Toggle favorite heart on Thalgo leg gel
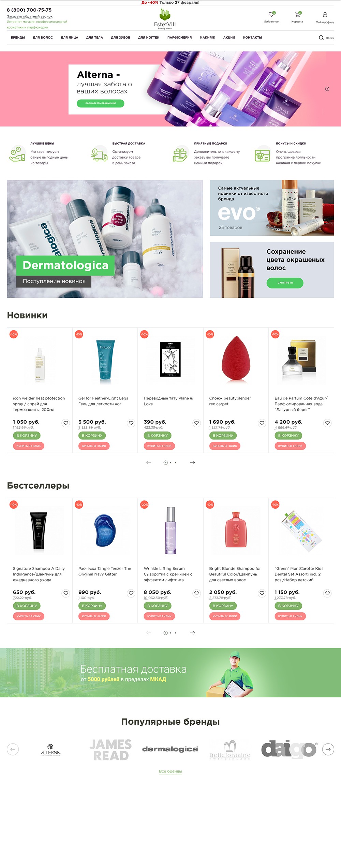The image size is (341, 868). (131, 423)
